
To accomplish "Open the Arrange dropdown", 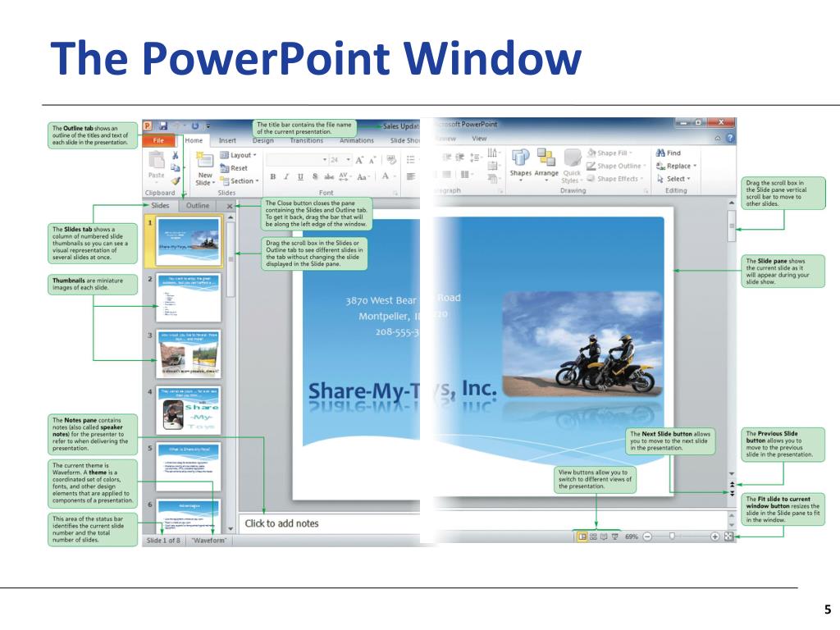I will click(x=546, y=165).
